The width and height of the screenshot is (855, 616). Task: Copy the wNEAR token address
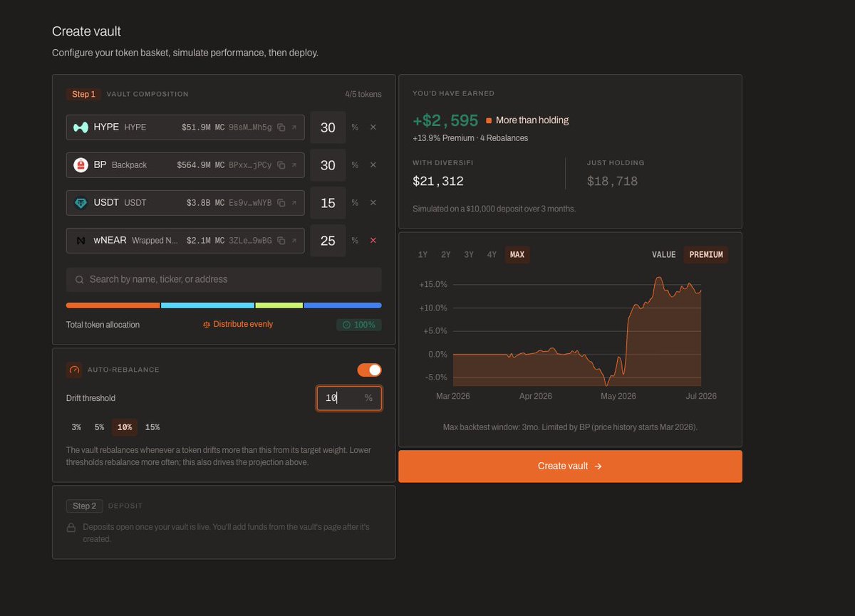(x=281, y=241)
